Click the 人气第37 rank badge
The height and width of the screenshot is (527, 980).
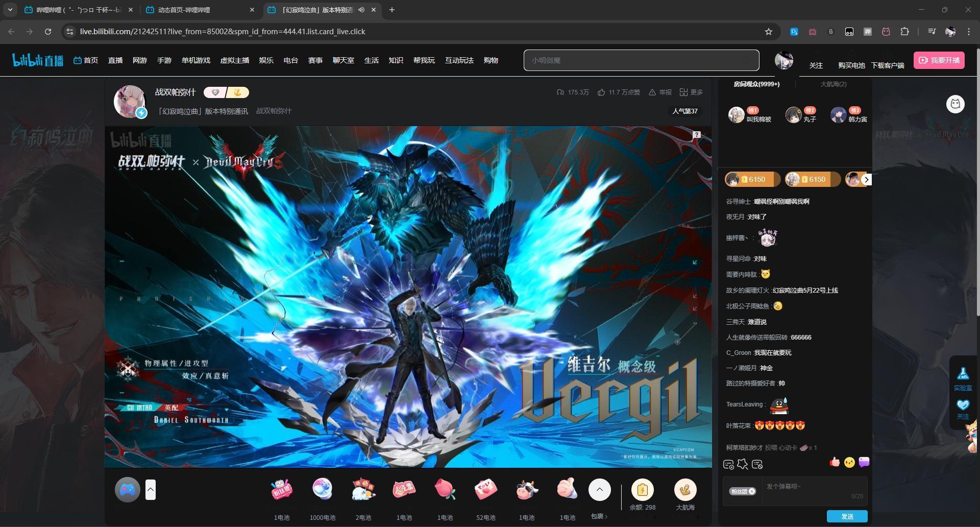pos(685,111)
